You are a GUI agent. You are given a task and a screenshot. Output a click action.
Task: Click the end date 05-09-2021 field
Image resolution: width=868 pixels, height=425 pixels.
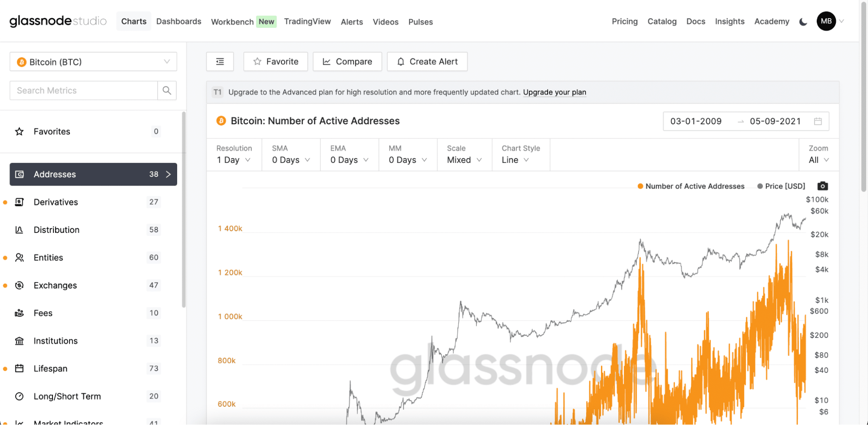(775, 121)
